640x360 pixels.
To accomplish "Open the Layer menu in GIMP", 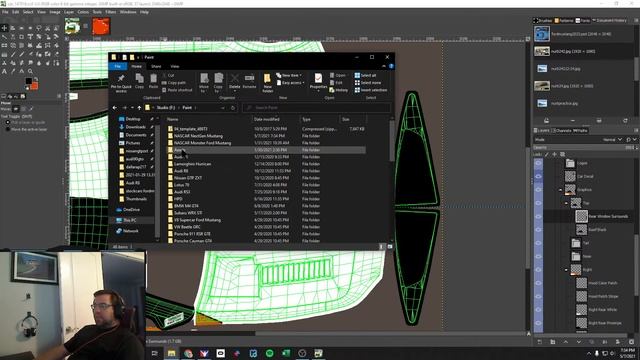I will (x=69, y=12).
